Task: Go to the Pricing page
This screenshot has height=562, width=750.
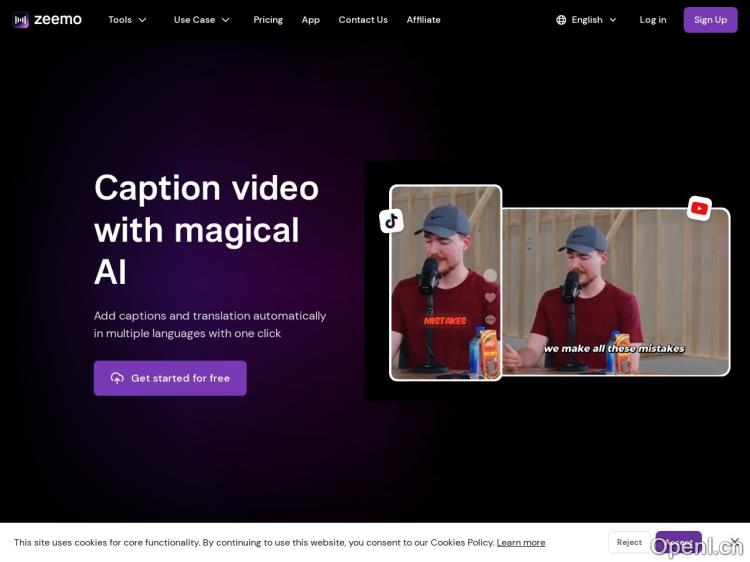Action: 268,20
